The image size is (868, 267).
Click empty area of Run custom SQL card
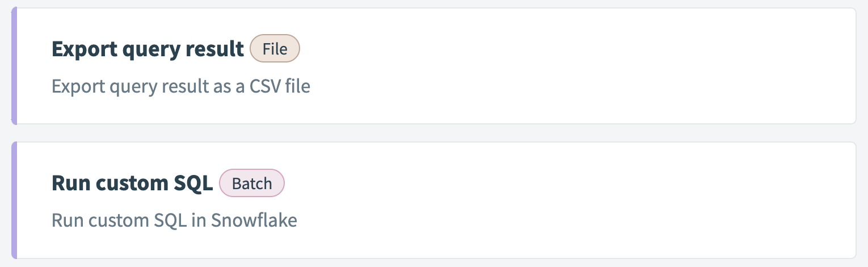coord(567,200)
